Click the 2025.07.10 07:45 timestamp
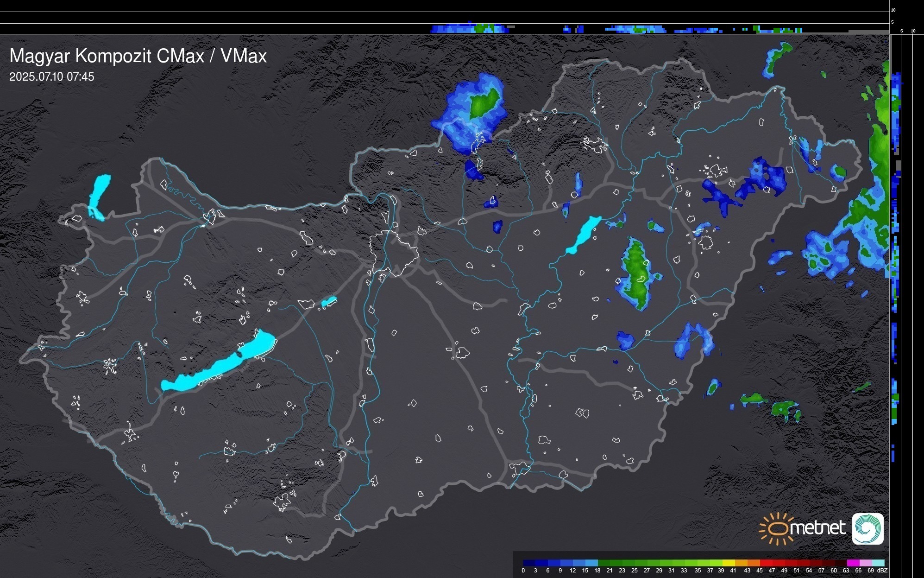924x578 pixels. pyautogui.click(x=51, y=77)
